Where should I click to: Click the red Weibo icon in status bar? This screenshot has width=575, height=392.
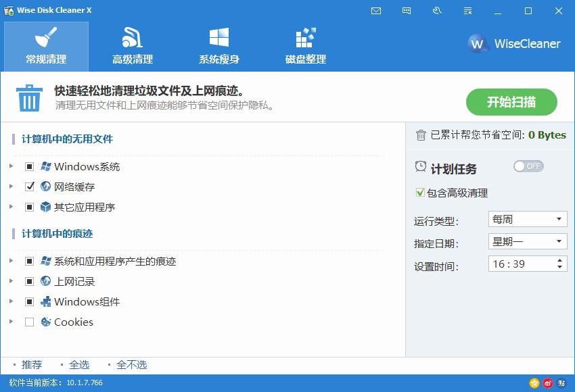pyautogui.click(x=548, y=383)
